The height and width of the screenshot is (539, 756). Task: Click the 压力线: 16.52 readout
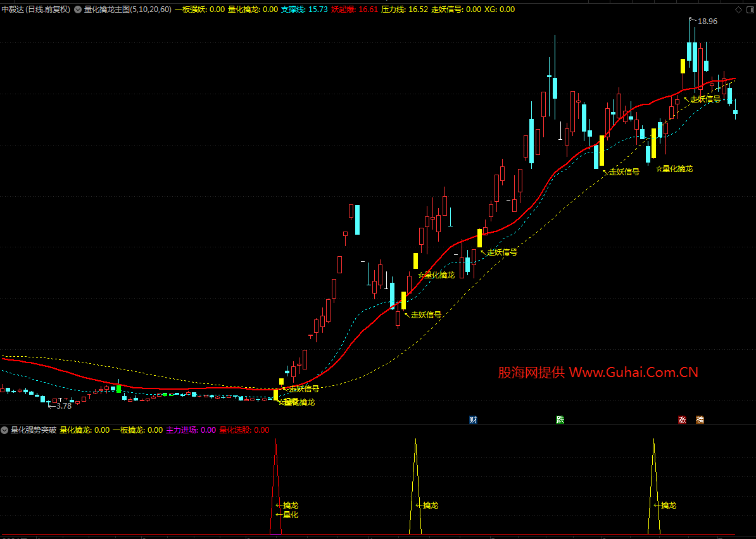[x=405, y=9]
